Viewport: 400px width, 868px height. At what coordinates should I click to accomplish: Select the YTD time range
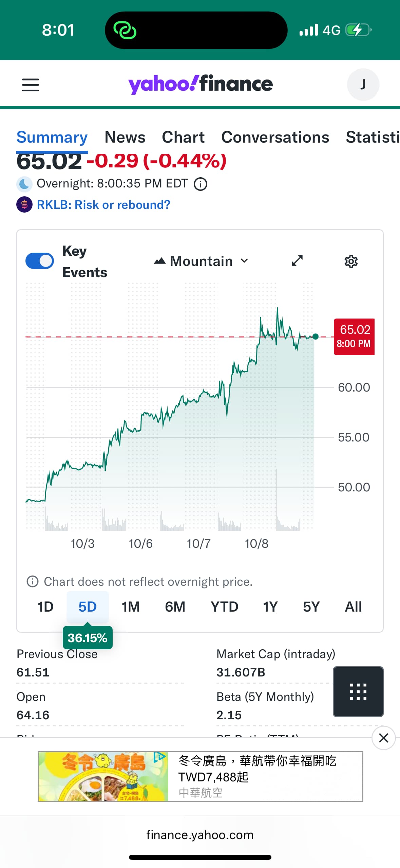[224, 607]
